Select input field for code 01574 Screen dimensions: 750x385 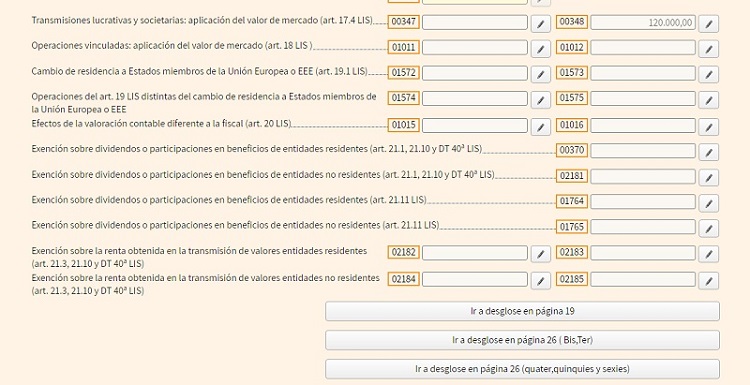tap(475, 98)
